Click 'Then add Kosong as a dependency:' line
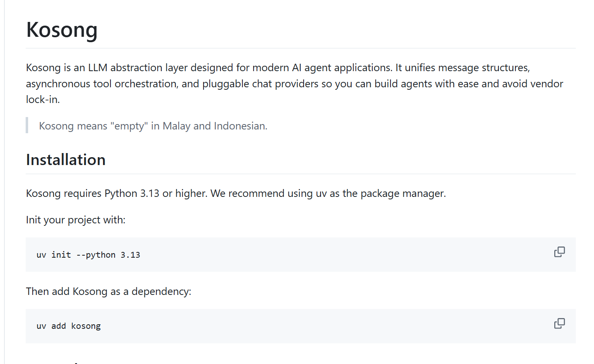This screenshot has height=364, width=594. click(108, 291)
